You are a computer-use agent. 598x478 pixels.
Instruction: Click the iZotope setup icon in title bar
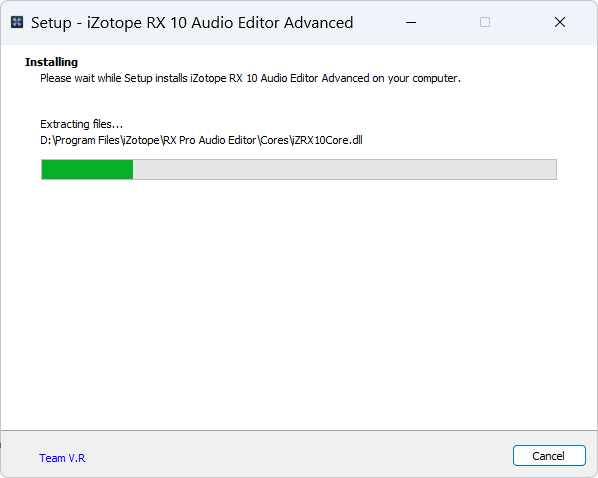pos(17,22)
